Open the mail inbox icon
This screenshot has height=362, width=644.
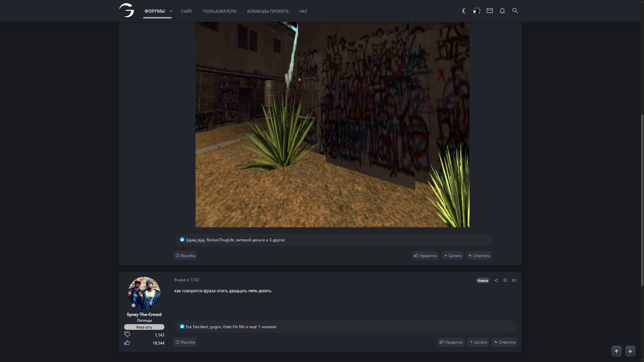click(489, 11)
